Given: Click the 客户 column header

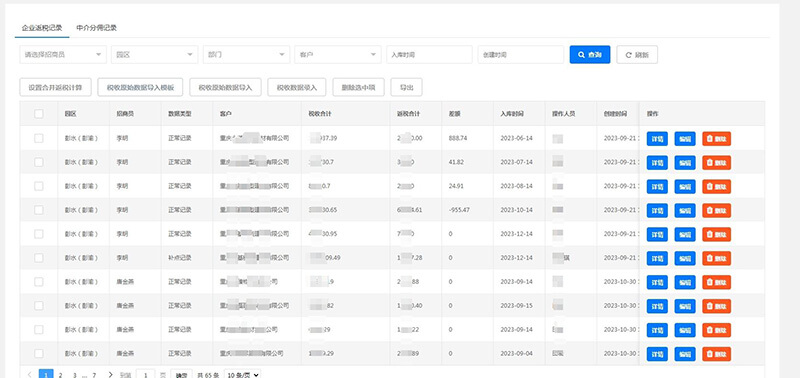Looking at the screenshot, I should click(x=226, y=114).
